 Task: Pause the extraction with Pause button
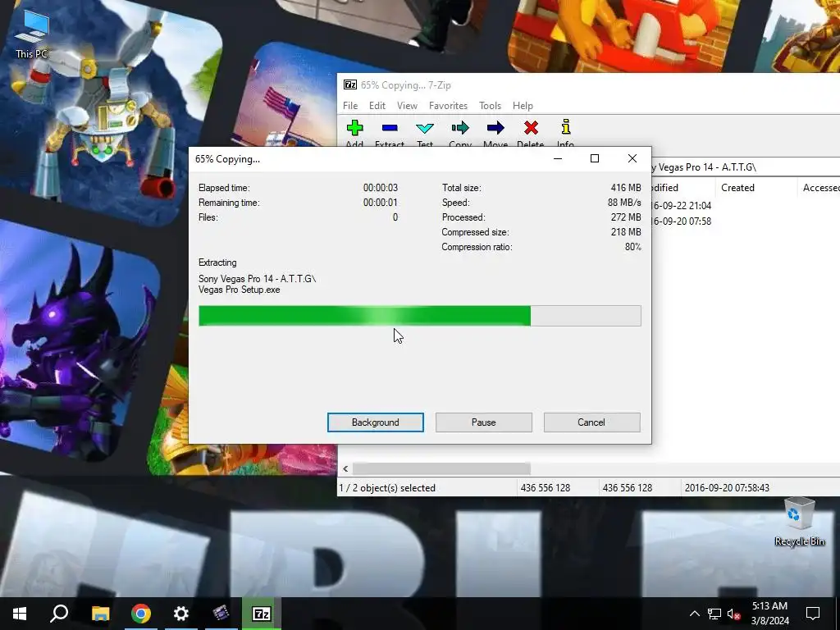[x=484, y=422]
